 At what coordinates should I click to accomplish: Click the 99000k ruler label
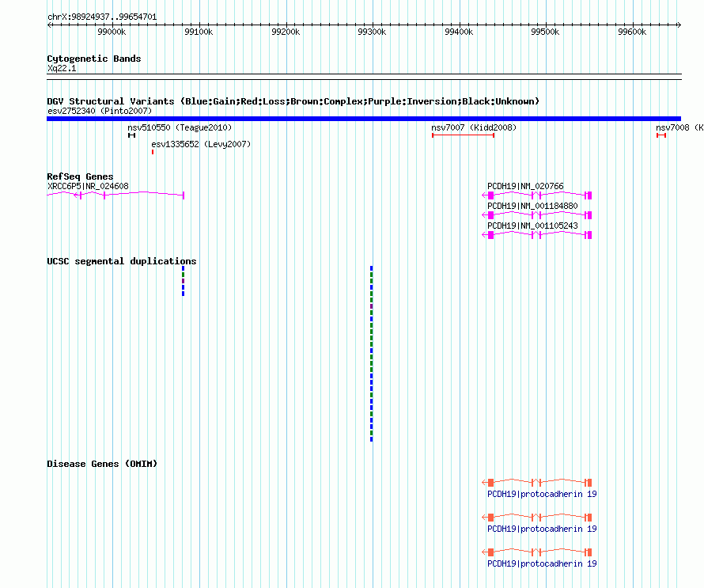[x=112, y=32]
